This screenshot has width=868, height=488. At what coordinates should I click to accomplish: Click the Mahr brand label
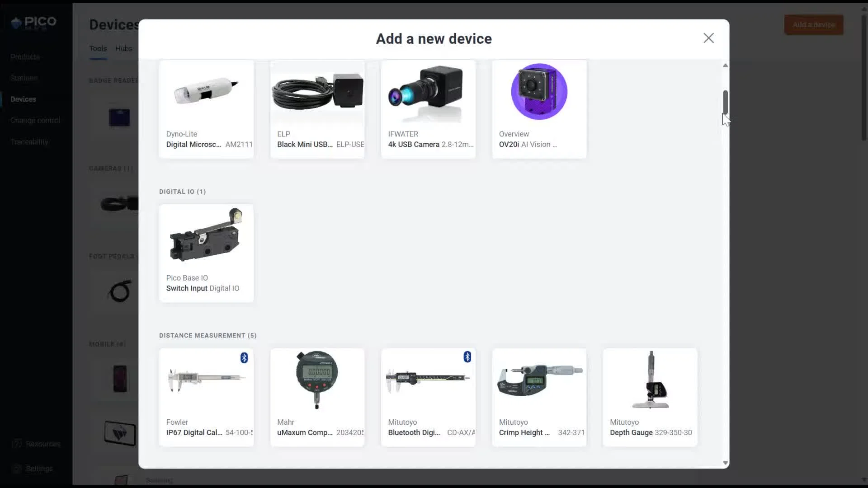tap(285, 422)
